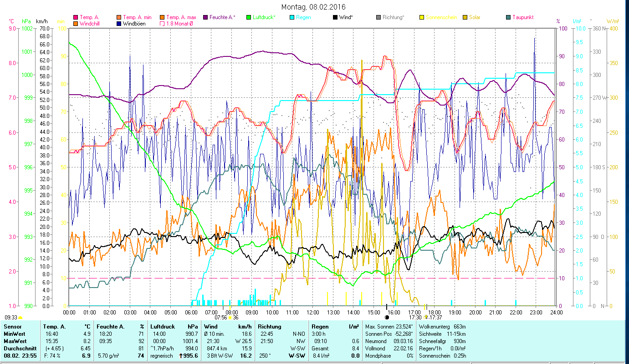Click the magenta Temp. A. legend swatch
629x364 pixels.
[x=76, y=17]
